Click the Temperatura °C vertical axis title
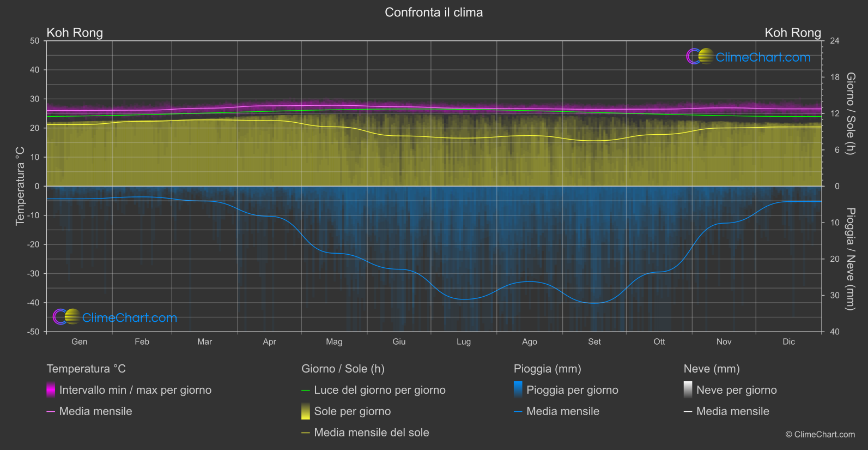This screenshot has height=450, width=868. pos(20,186)
